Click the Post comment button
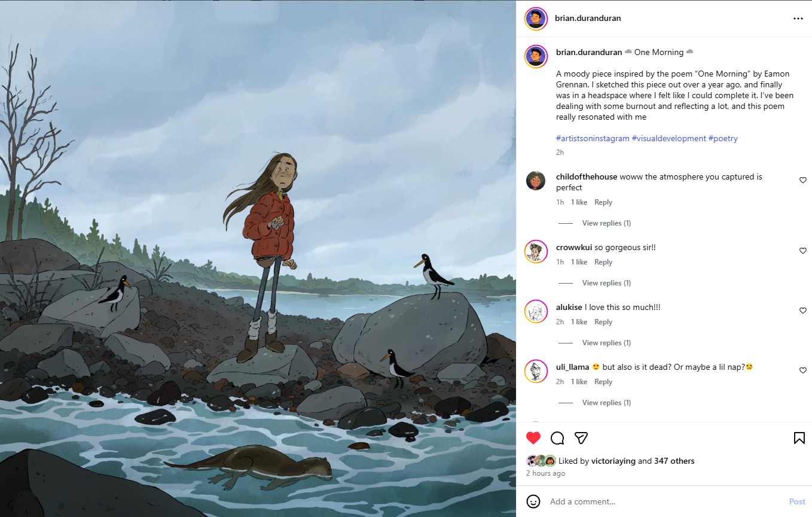This screenshot has height=517, width=812. [797, 501]
